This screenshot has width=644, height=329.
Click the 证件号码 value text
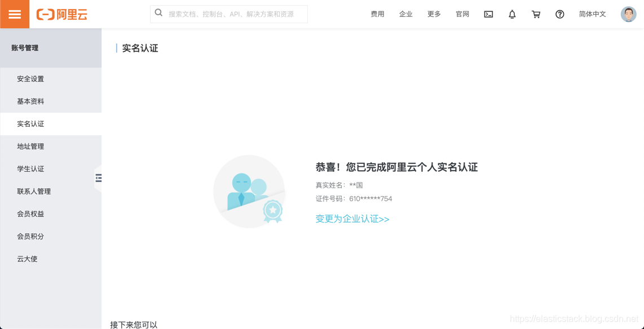coord(371,199)
